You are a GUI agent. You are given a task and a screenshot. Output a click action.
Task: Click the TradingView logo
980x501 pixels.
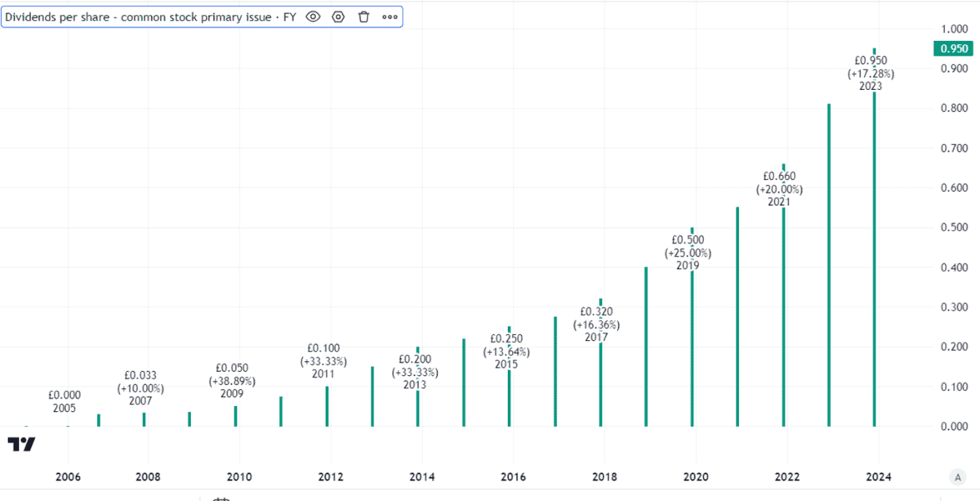22,444
